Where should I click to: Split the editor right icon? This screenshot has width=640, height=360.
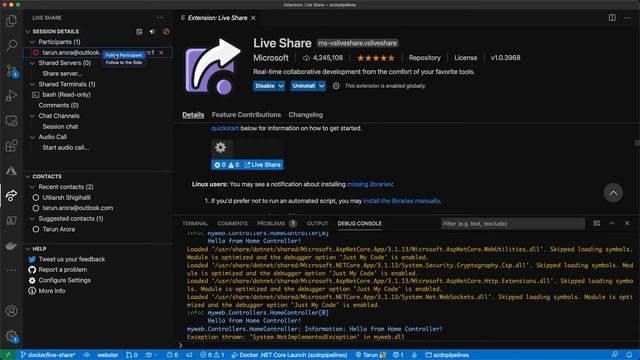pos(612,18)
